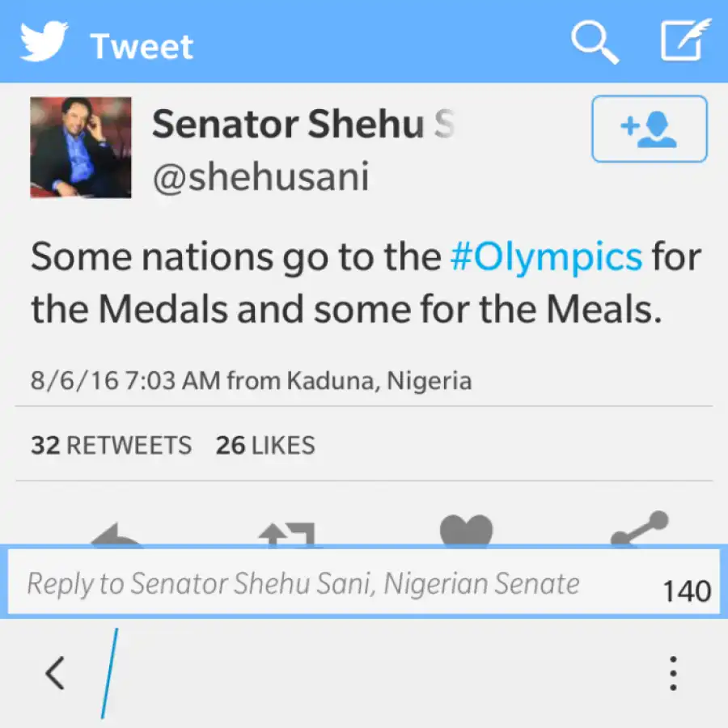The width and height of the screenshot is (728, 728).
Task: Tap the Tweet header title
Action: 142,46
